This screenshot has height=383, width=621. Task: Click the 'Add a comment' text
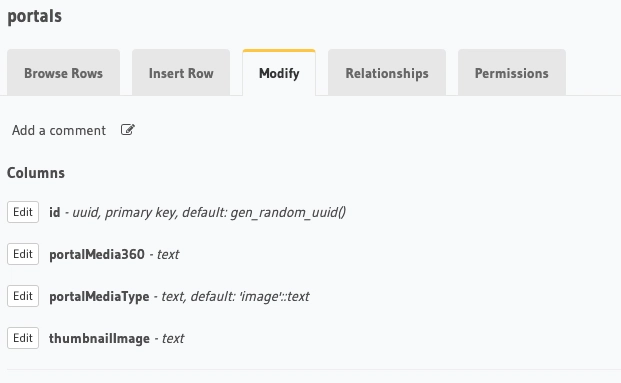pos(59,130)
